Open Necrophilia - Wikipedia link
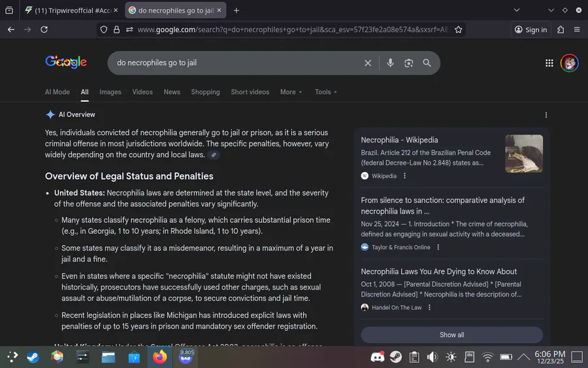Image resolution: width=588 pixels, height=368 pixels. click(399, 140)
